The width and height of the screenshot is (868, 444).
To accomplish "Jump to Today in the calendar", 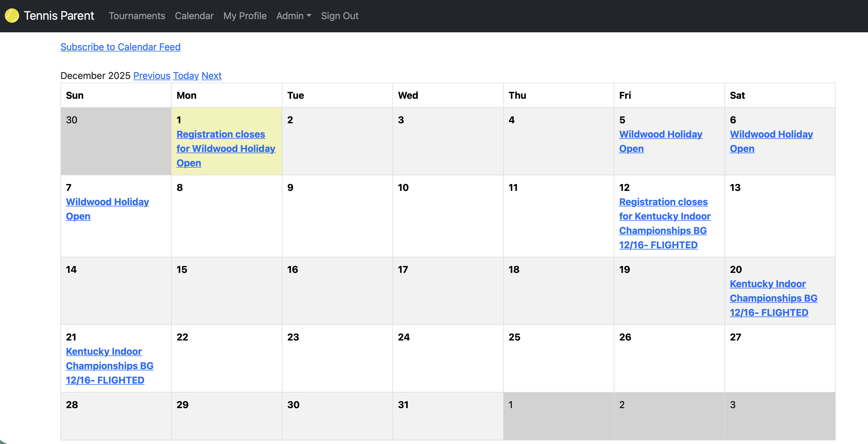I will pyautogui.click(x=186, y=75).
